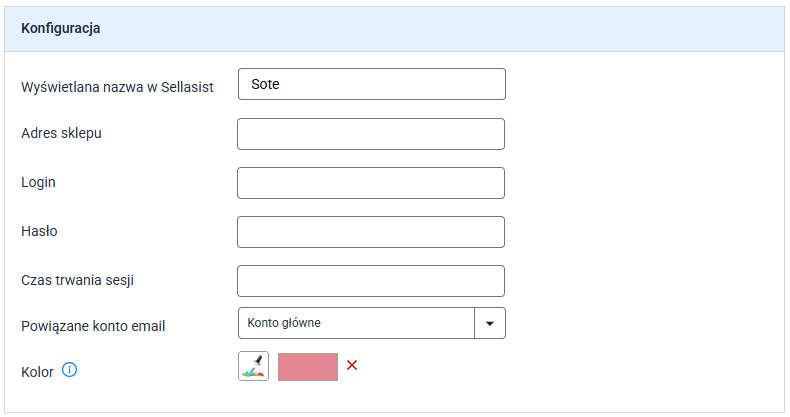Click the Konfiguracja section header
790x417 pixels.
pos(60,29)
